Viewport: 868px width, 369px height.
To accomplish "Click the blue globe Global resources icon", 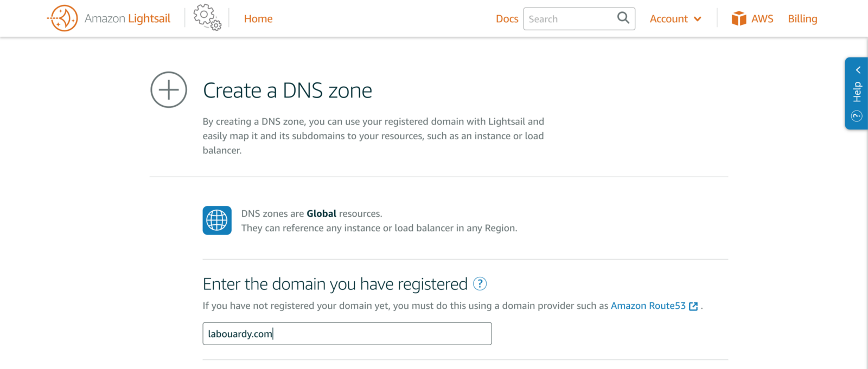I will pyautogui.click(x=217, y=221).
